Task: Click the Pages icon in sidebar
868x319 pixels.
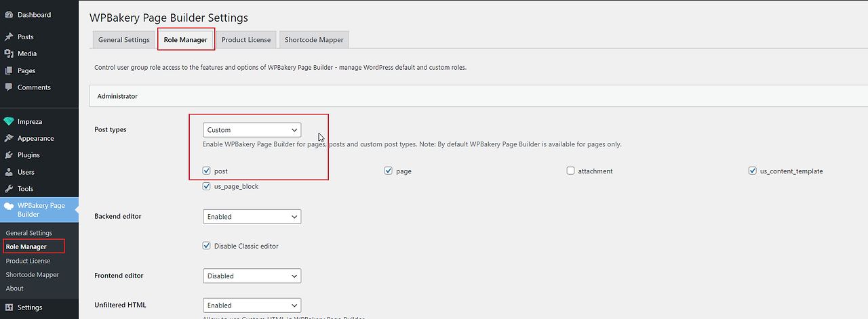Action: [x=9, y=70]
